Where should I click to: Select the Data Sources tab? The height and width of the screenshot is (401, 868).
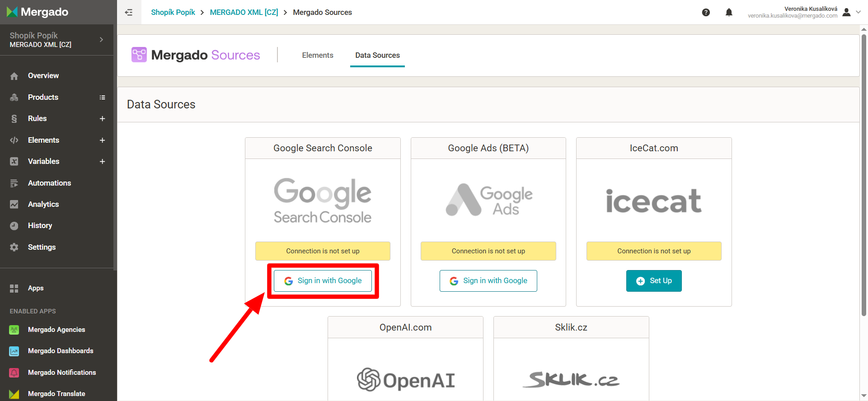[377, 55]
